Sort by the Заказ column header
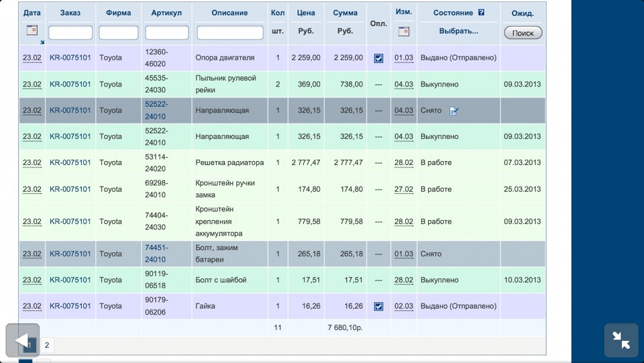The width and height of the screenshot is (644, 363). tap(70, 13)
